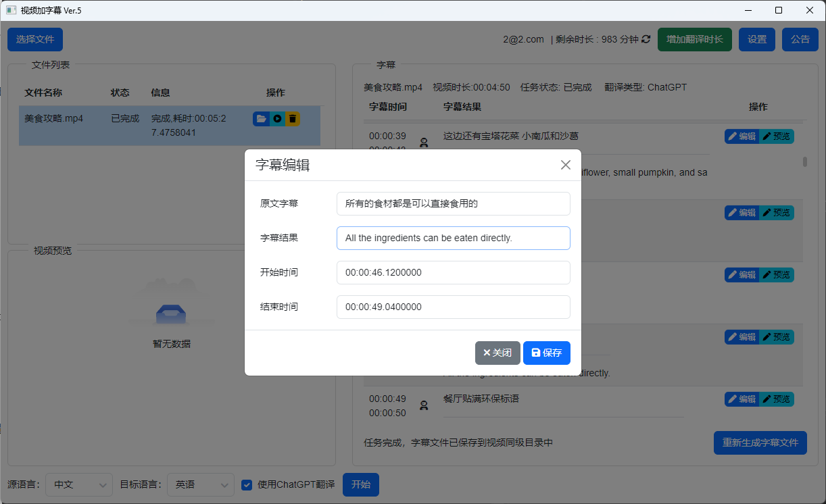The height and width of the screenshot is (504, 826).
Task: Click the speaker icon beside 餐厅贴满环保标语
Action: click(424, 405)
